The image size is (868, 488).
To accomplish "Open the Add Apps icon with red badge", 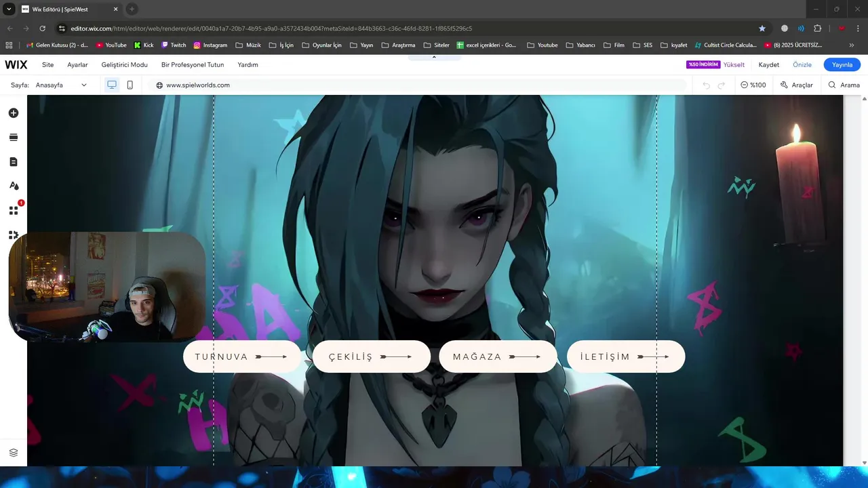I will click(14, 210).
